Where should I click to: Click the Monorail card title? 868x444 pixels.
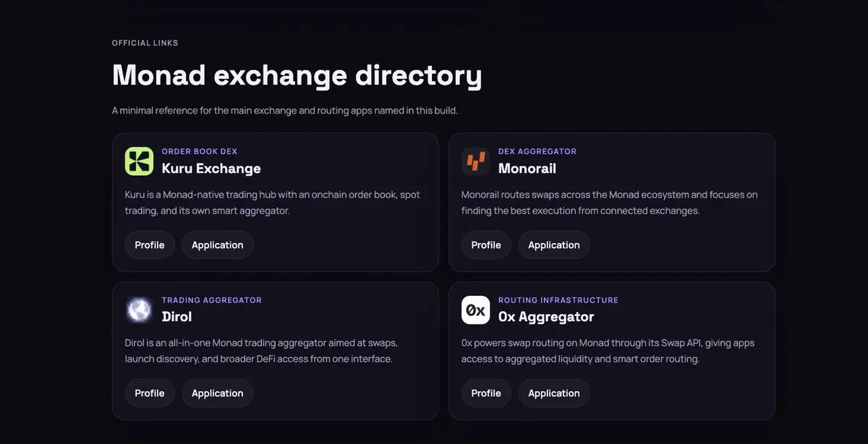[x=527, y=168]
